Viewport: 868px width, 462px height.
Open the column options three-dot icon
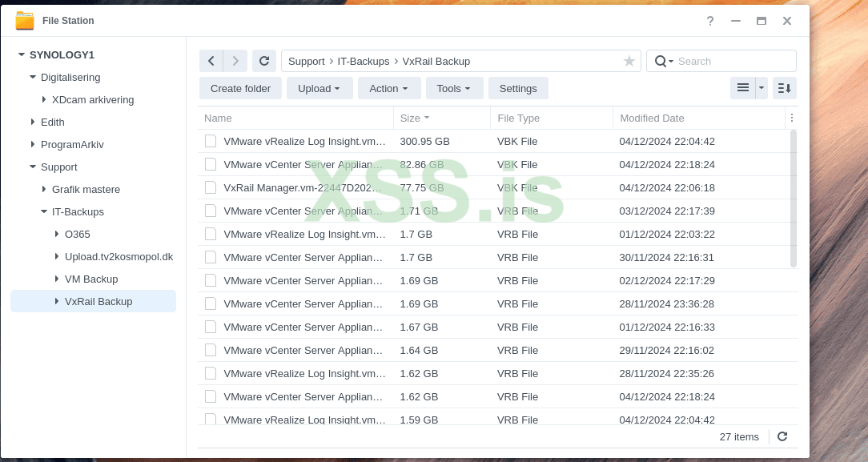[792, 118]
